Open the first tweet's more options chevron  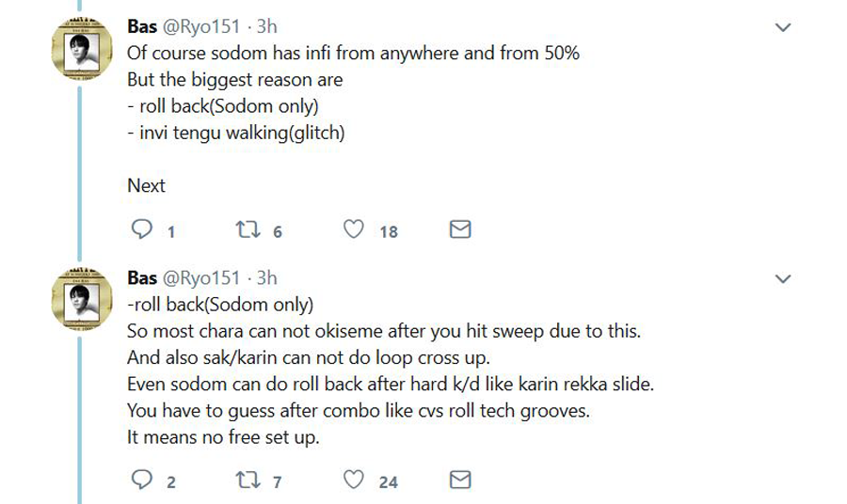(782, 27)
